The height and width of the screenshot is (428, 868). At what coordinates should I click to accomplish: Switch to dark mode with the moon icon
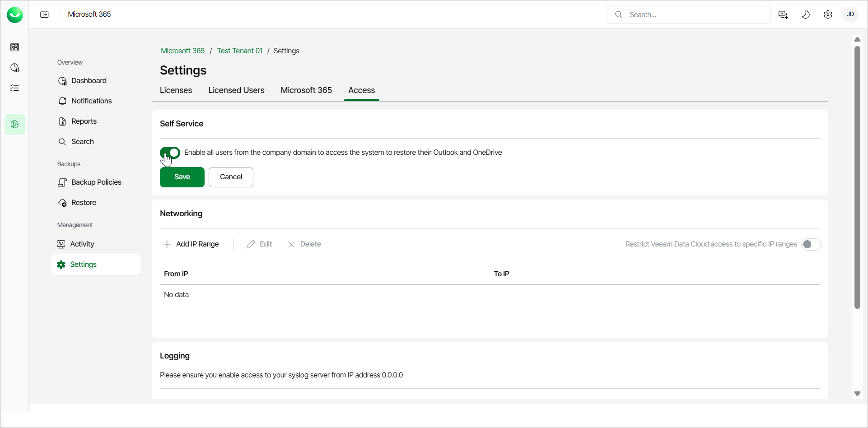pos(806,14)
